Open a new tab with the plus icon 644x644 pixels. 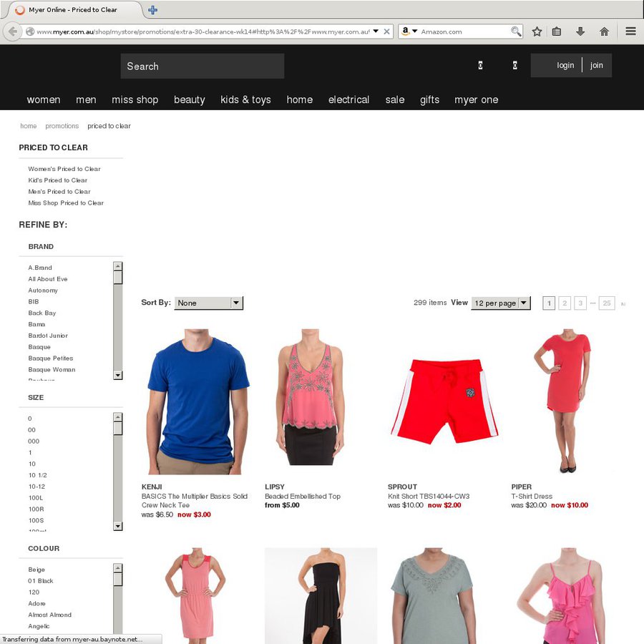(152, 10)
